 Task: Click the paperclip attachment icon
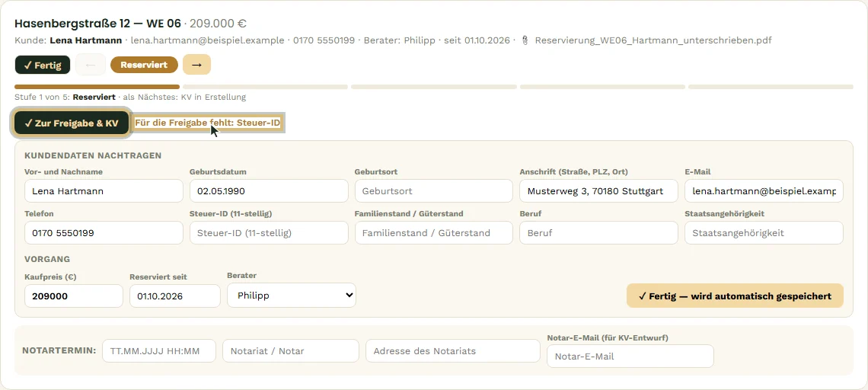tap(525, 40)
